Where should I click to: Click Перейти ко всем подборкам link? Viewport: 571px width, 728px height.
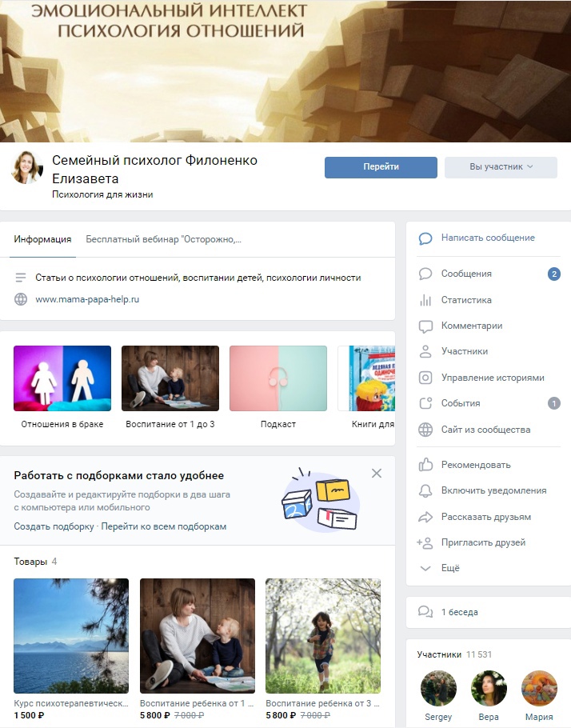tap(164, 526)
